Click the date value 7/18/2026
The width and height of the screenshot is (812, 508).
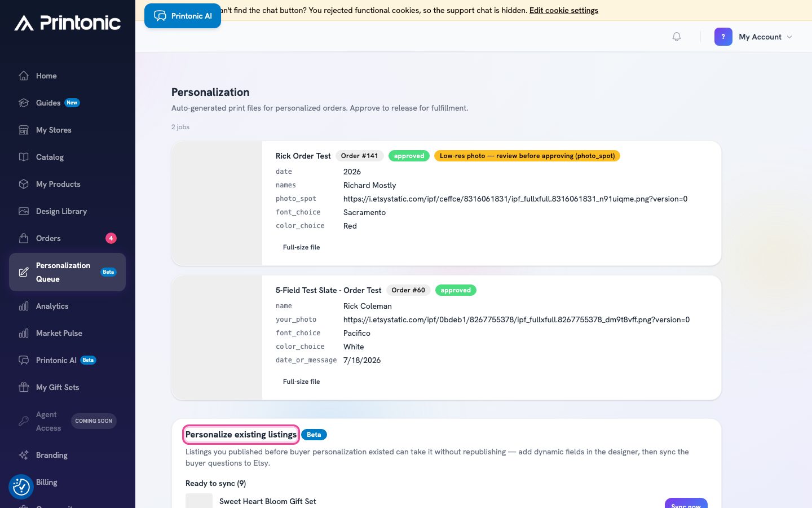pyautogui.click(x=362, y=360)
